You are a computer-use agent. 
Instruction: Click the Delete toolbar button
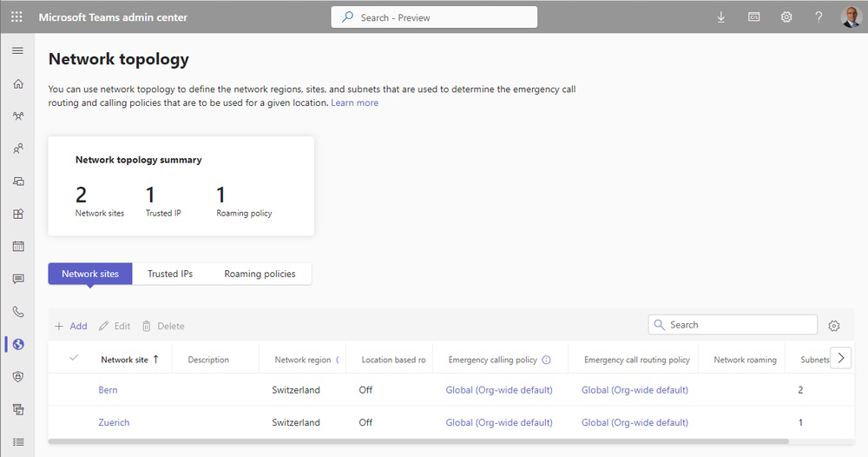tap(163, 327)
